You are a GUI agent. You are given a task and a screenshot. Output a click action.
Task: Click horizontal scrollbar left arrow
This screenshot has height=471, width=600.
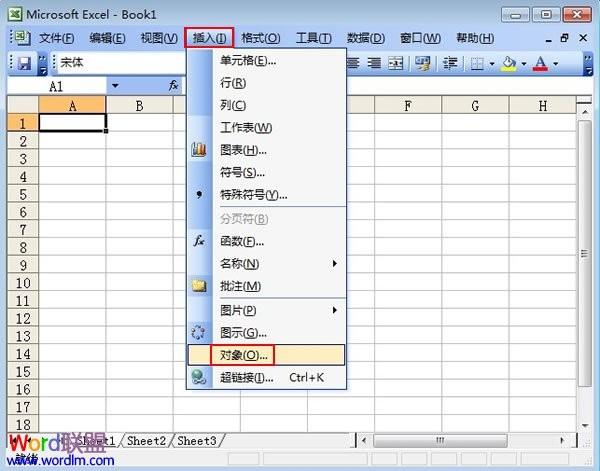point(364,440)
